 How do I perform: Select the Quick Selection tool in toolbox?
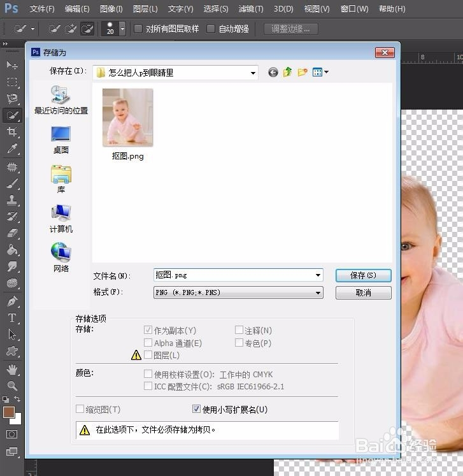click(x=12, y=115)
